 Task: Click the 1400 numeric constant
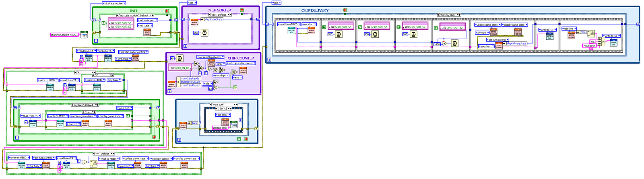pyautogui.click(x=437, y=44)
